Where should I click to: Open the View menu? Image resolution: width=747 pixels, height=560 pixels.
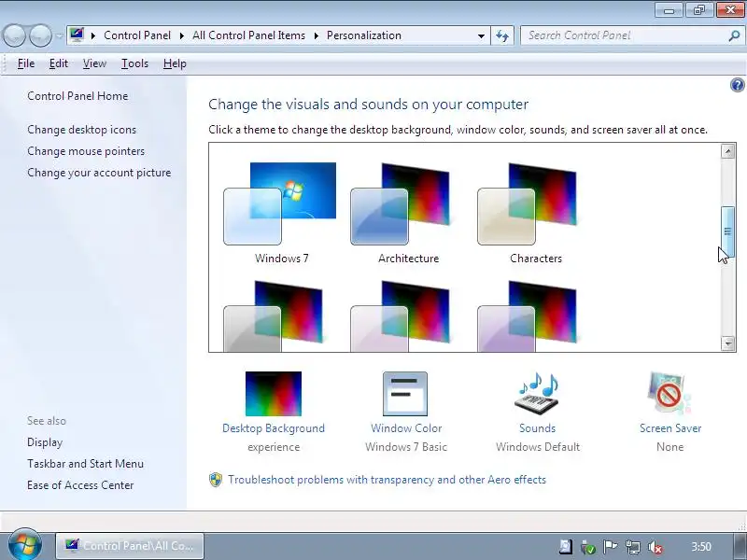point(94,63)
